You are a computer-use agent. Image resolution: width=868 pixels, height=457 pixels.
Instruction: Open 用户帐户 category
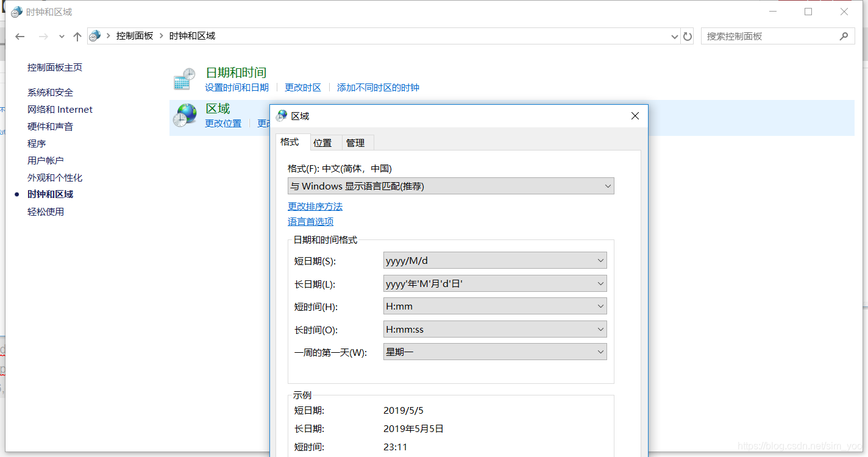pyautogui.click(x=46, y=161)
